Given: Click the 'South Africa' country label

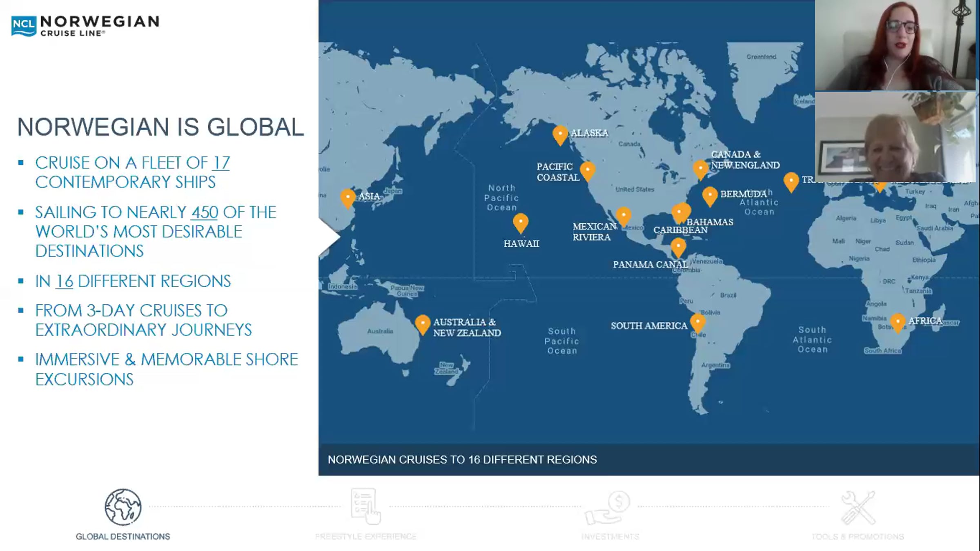Looking at the screenshot, I should coord(883,350).
